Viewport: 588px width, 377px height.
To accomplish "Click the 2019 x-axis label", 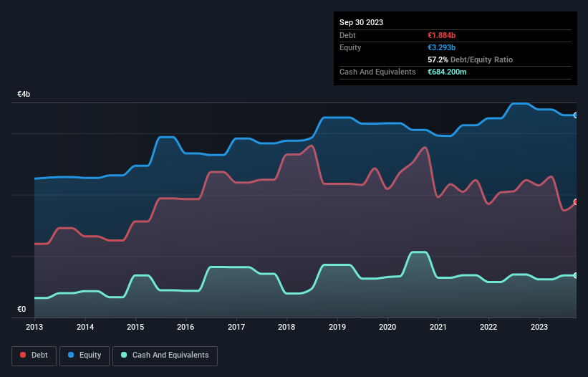I will 337,327.
